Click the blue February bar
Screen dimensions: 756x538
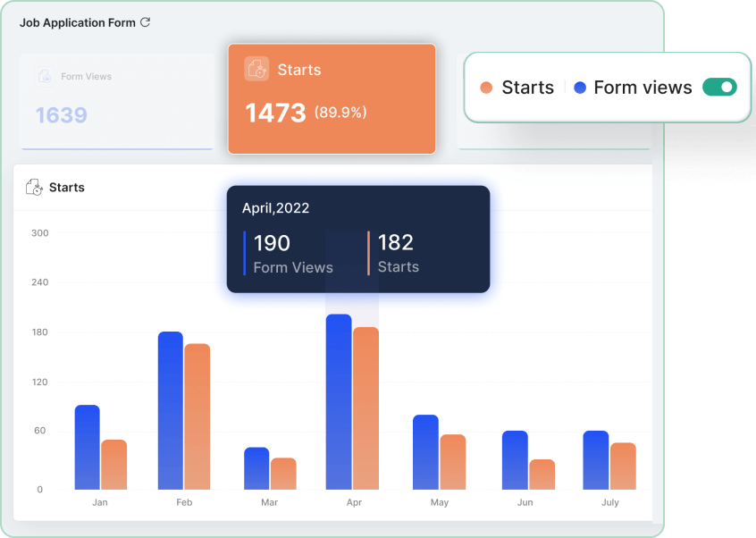click(x=170, y=411)
